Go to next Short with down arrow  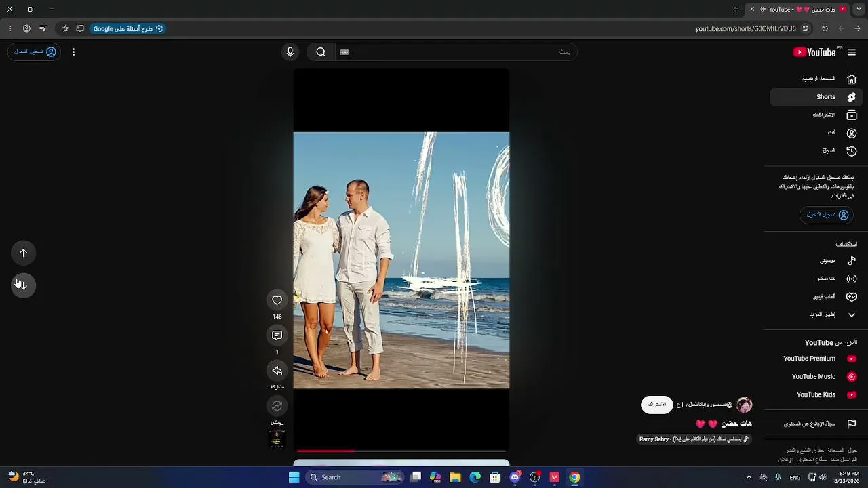tap(24, 285)
